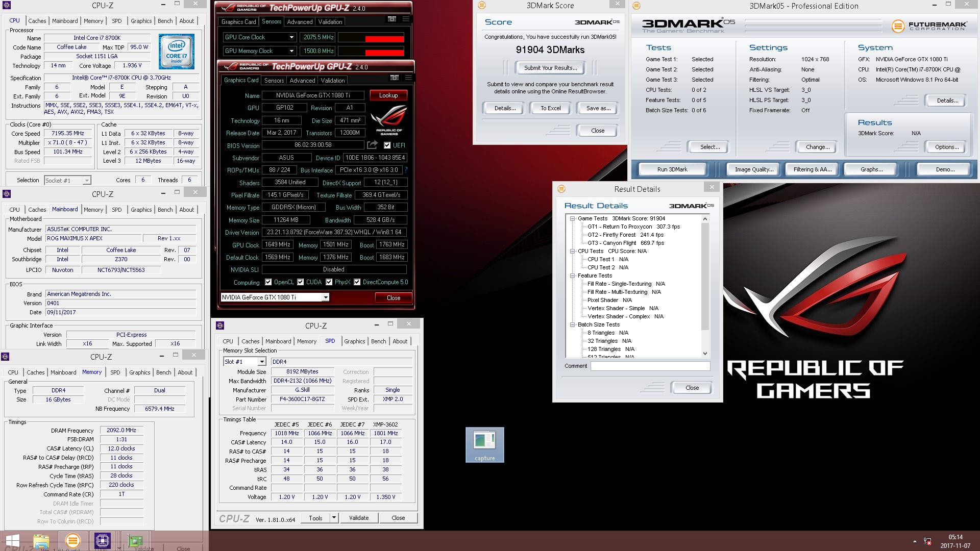Click the Image Quality button
The width and height of the screenshot is (980, 551).
[x=753, y=169]
